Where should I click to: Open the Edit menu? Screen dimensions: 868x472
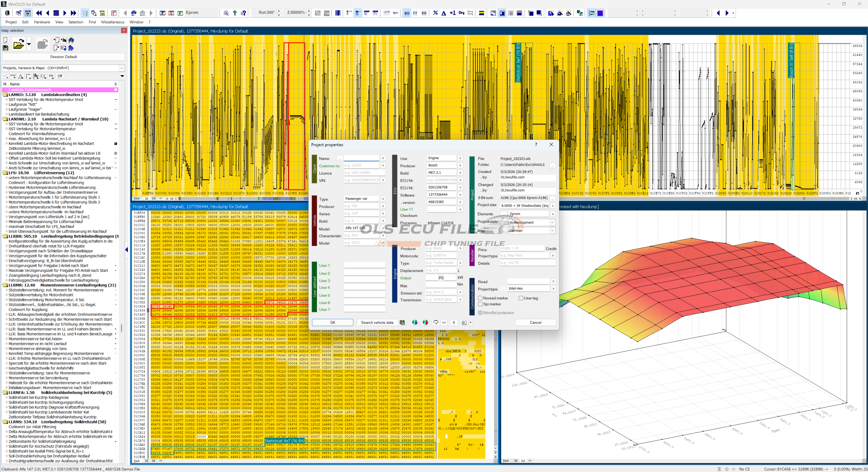click(25, 22)
